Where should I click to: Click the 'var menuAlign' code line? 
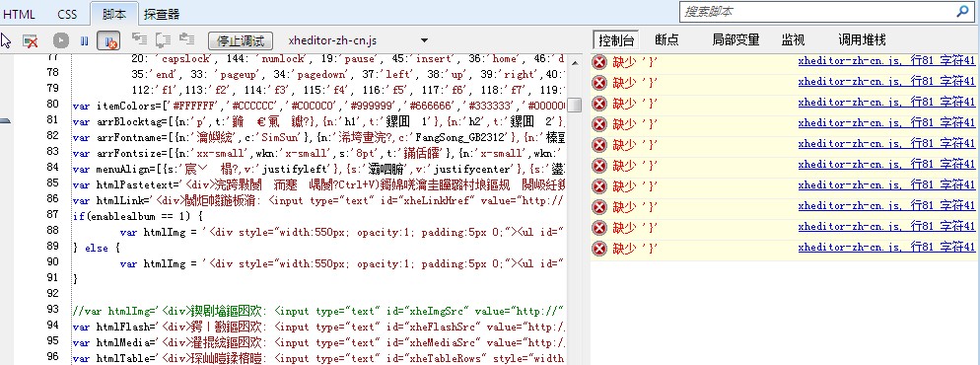pos(319,168)
